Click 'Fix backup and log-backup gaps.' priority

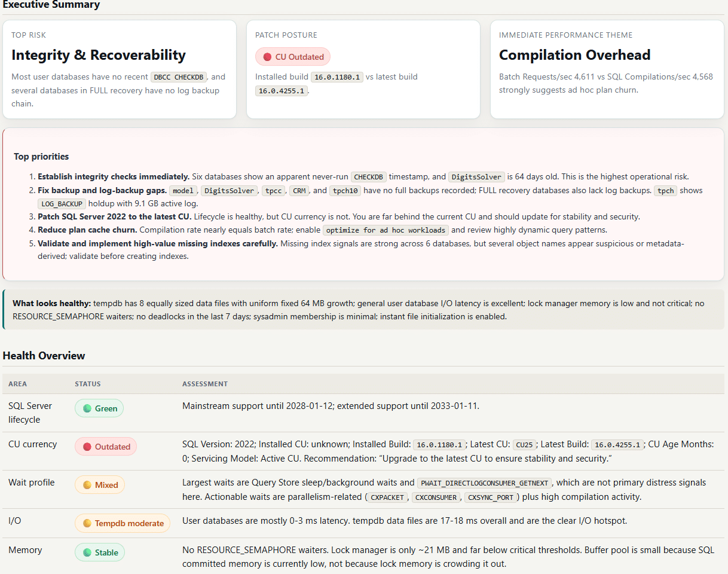coord(102,191)
